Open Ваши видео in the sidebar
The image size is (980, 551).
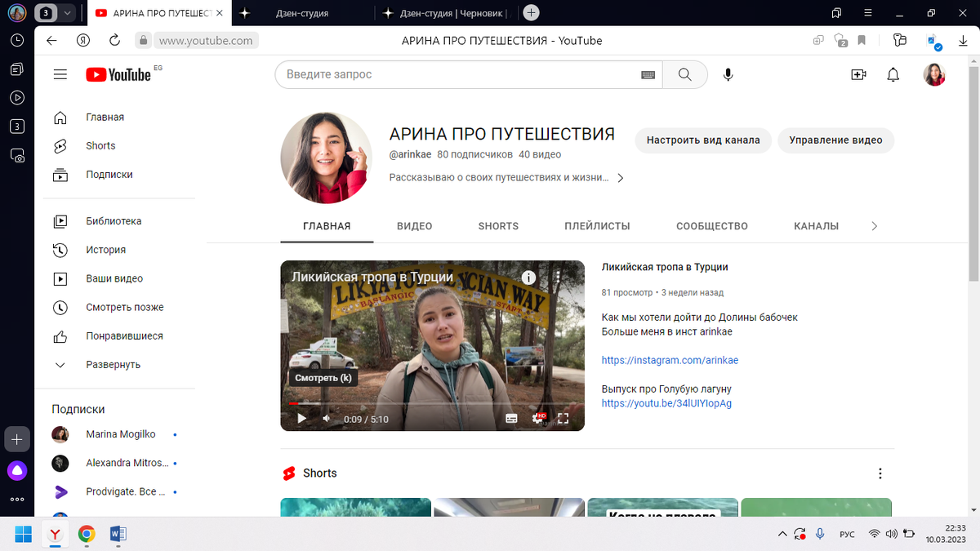[x=114, y=278]
